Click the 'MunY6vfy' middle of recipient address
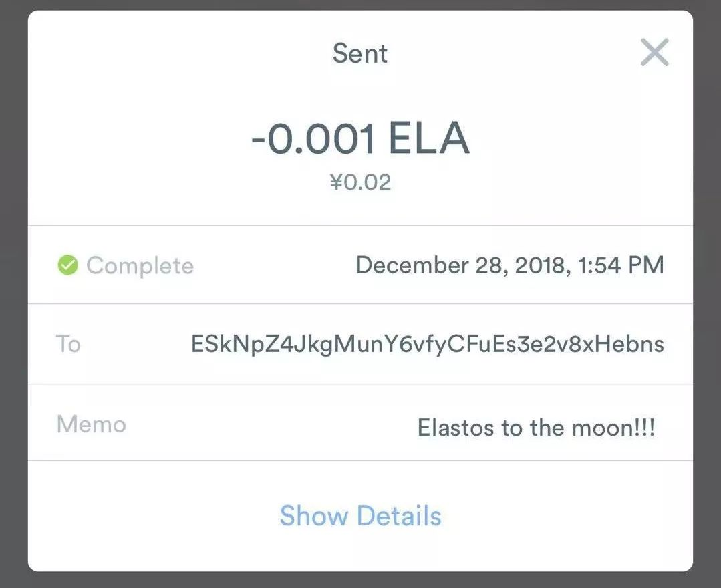This screenshot has width=721, height=588. (390, 344)
